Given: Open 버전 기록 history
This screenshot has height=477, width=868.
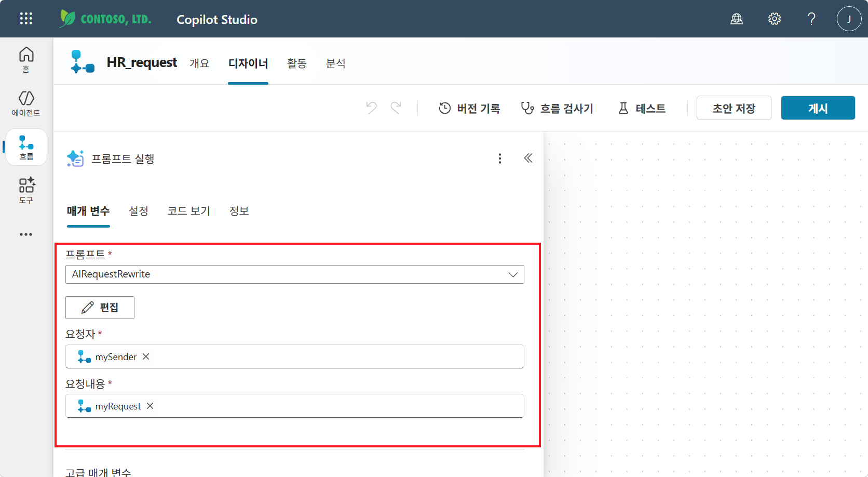Looking at the screenshot, I should click(469, 108).
